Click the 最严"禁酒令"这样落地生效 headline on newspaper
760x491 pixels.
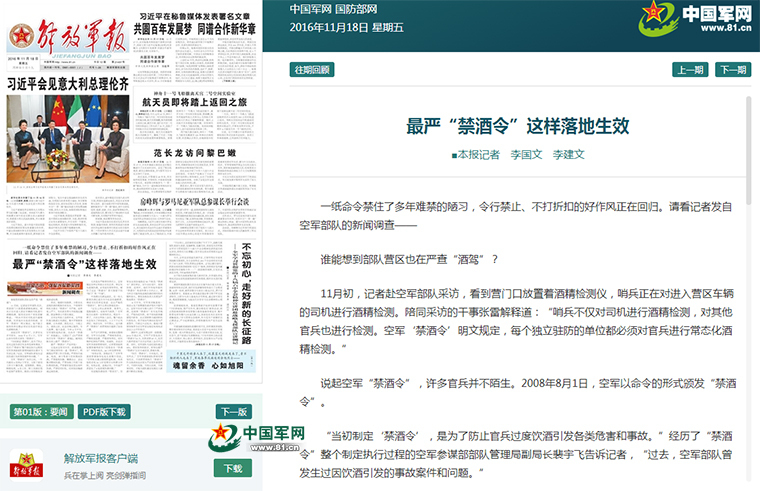coord(84,265)
